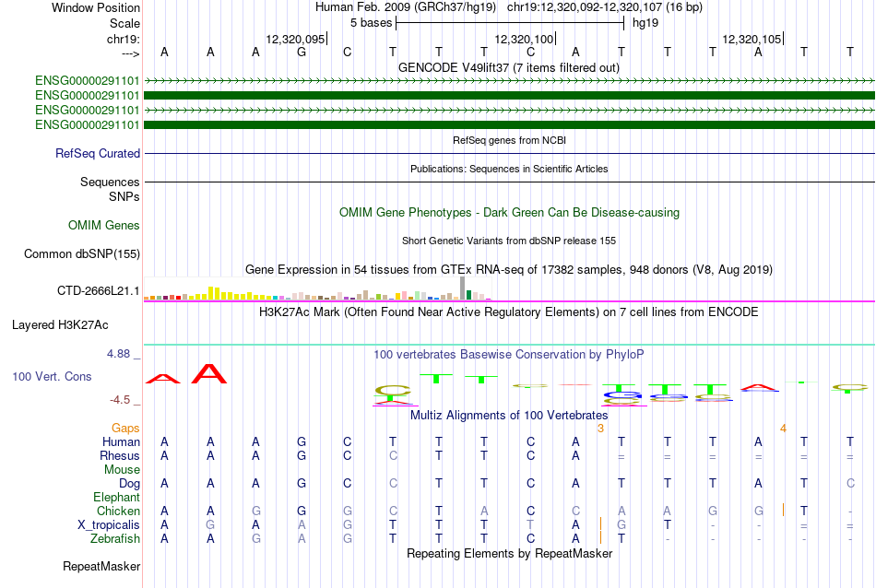
Task: Select the Rhesus species row label
Action: pos(120,455)
